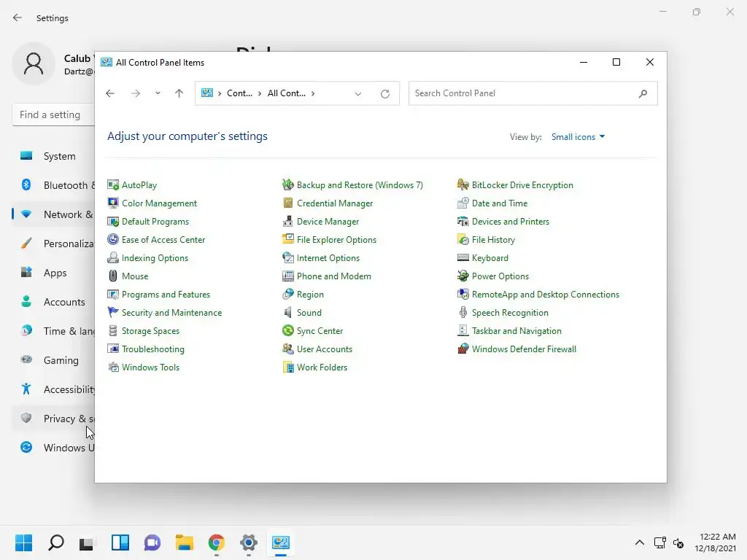This screenshot has width=747, height=560.
Task: Click the Settings window back arrow
Action: 18,17
